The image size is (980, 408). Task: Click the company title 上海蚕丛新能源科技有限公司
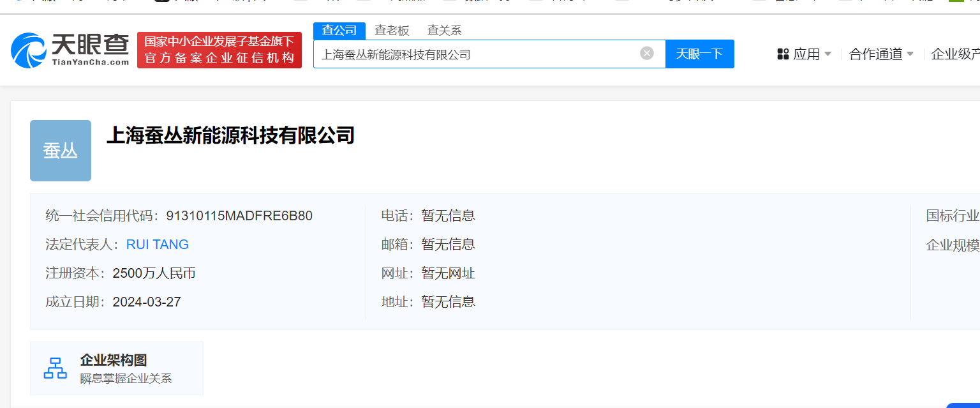pyautogui.click(x=230, y=135)
